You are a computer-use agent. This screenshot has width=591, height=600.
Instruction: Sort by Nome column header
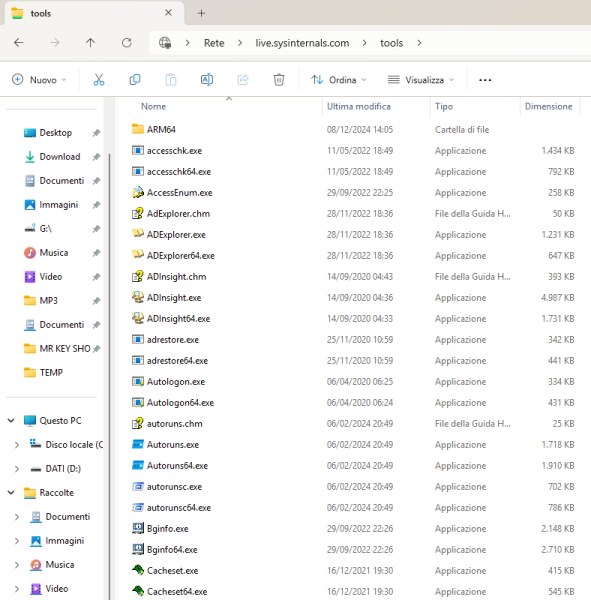click(153, 106)
